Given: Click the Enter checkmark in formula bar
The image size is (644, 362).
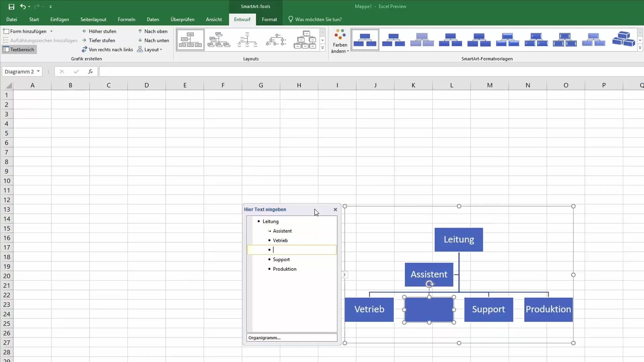Looking at the screenshot, I should click(76, 71).
